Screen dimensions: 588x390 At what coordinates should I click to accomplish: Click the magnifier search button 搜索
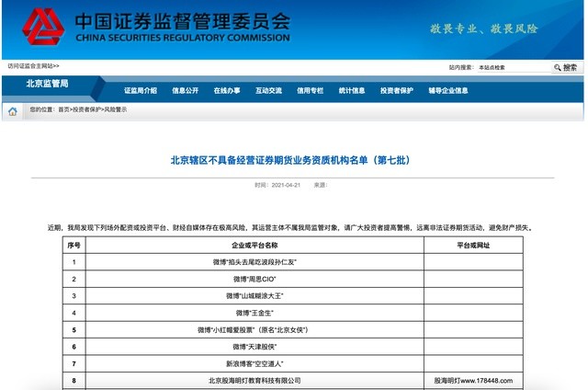(x=566, y=67)
